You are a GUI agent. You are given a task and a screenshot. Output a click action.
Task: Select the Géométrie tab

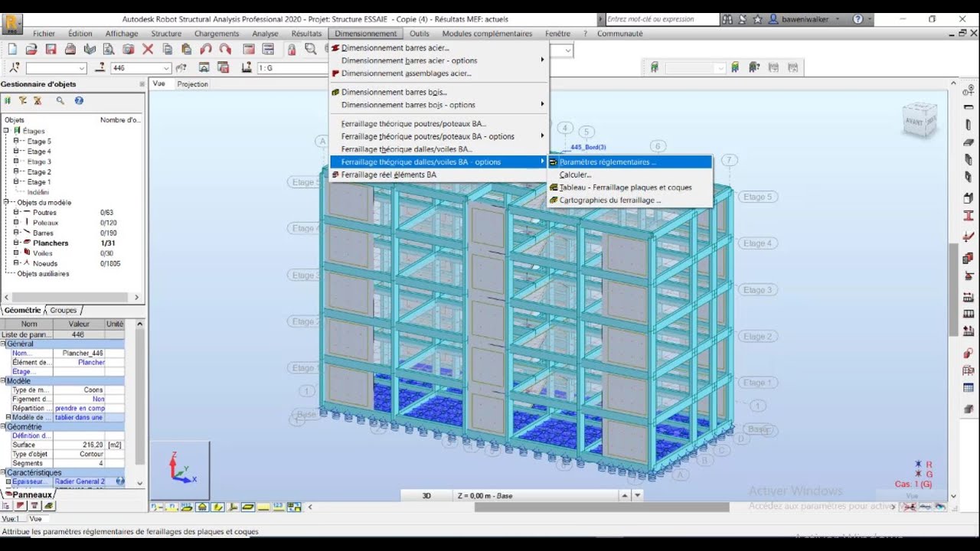tap(22, 310)
